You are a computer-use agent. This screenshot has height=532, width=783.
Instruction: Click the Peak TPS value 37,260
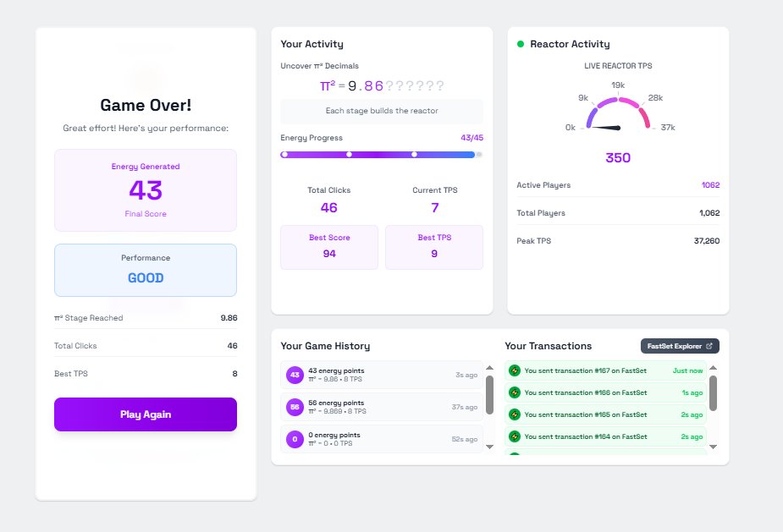[x=707, y=240]
